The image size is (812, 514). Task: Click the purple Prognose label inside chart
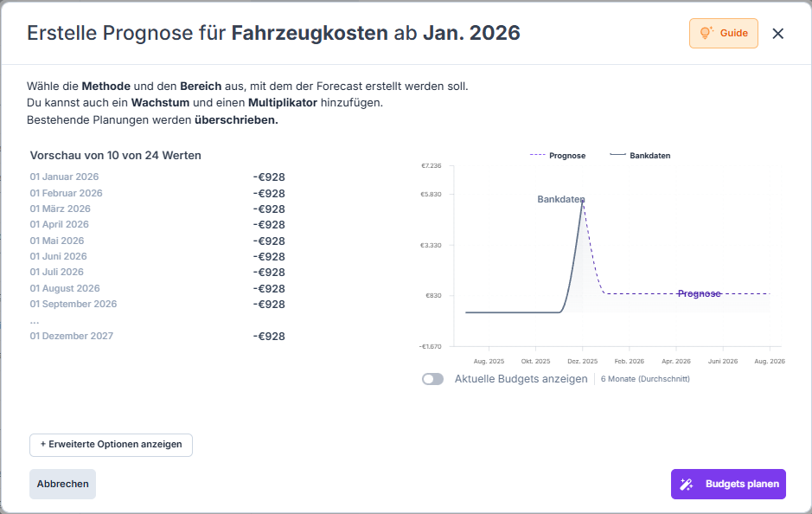click(699, 293)
